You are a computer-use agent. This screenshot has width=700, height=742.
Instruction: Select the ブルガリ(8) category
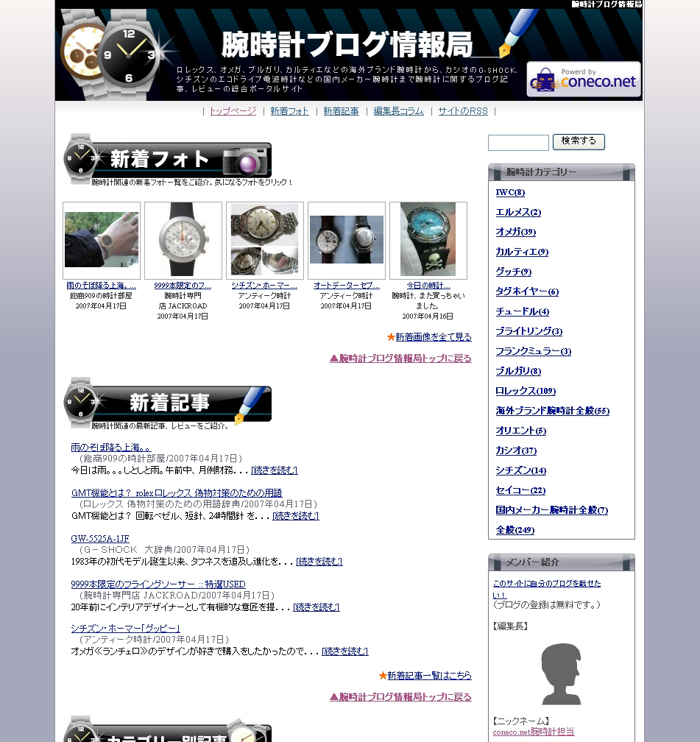(518, 371)
